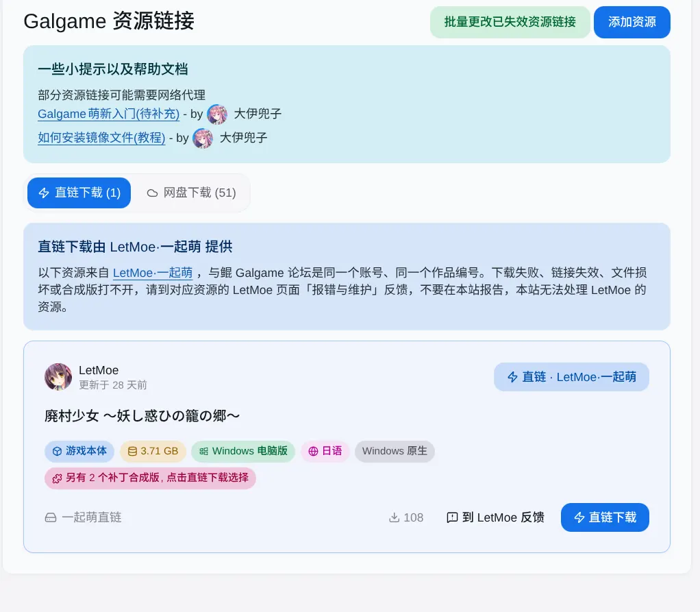Click the Windows icon on 电脑版 tag
The height and width of the screenshot is (612, 700).
tap(203, 451)
